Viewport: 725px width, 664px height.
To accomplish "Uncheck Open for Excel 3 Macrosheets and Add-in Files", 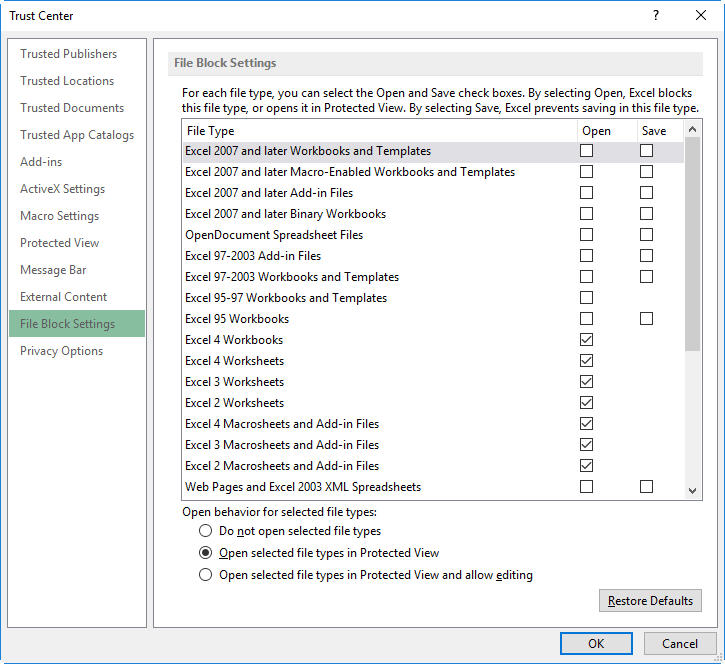I will tap(586, 444).
